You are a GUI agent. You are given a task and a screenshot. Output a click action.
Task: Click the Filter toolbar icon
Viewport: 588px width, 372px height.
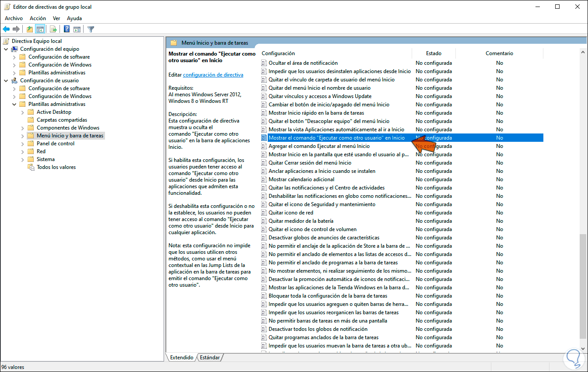[x=91, y=29]
